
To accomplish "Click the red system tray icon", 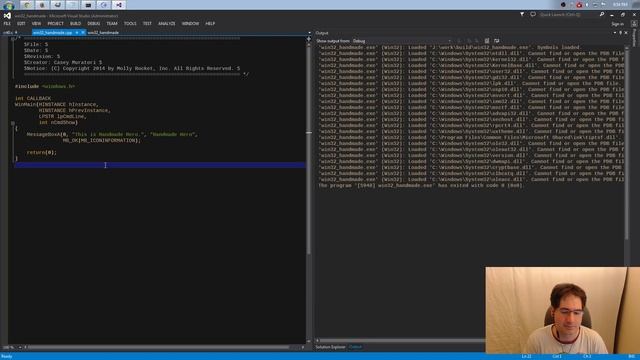I will pyautogui.click(x=579, y=5).
